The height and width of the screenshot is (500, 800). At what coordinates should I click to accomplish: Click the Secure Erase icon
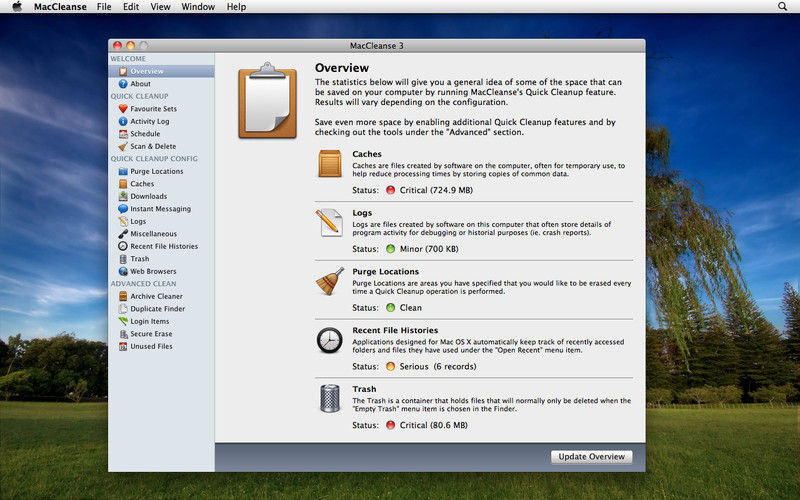point(123,334)
